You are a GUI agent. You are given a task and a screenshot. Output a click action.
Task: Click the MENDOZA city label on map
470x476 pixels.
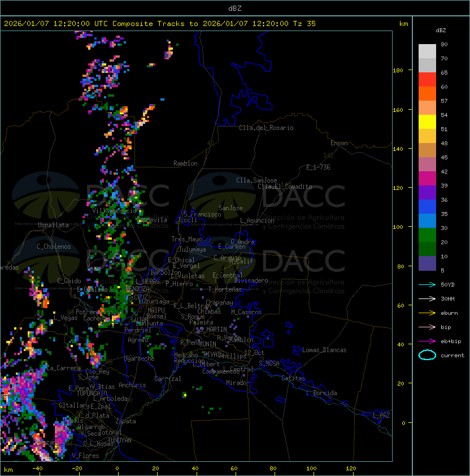pyautogui.click(x=137, y=288)
